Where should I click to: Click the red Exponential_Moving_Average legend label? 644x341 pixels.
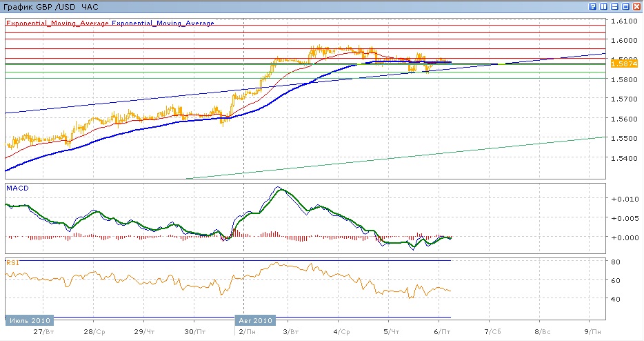57,23
